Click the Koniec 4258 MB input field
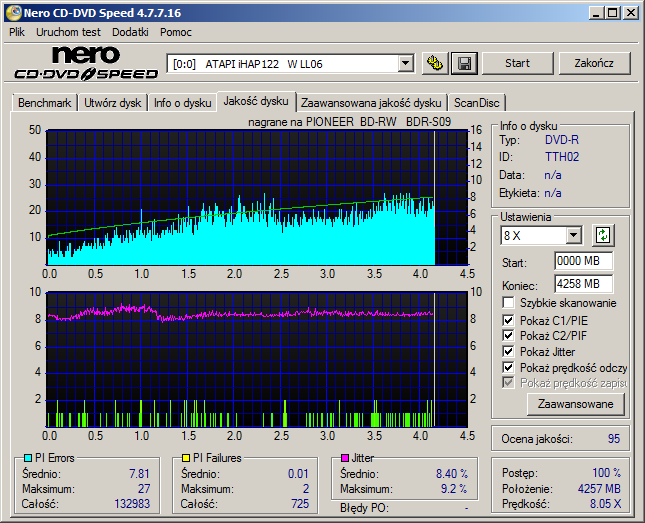 click(583, 284)
